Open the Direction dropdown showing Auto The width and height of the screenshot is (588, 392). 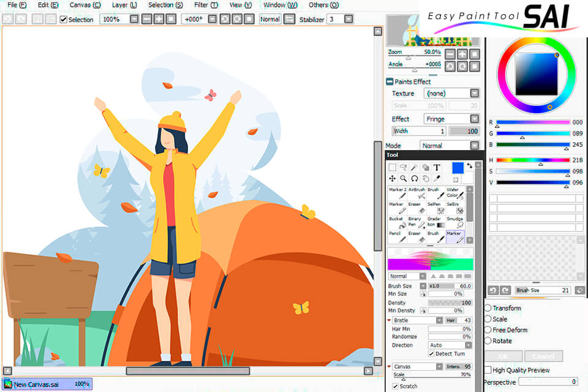(469, 345)
